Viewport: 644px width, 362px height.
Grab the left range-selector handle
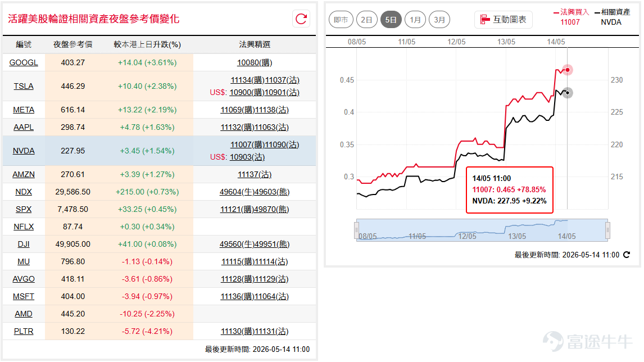(356, 230)
